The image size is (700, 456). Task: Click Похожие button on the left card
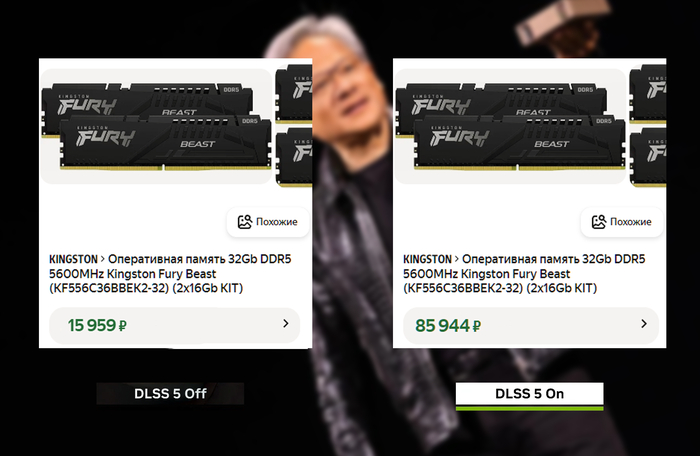click(x=268, y=222)
